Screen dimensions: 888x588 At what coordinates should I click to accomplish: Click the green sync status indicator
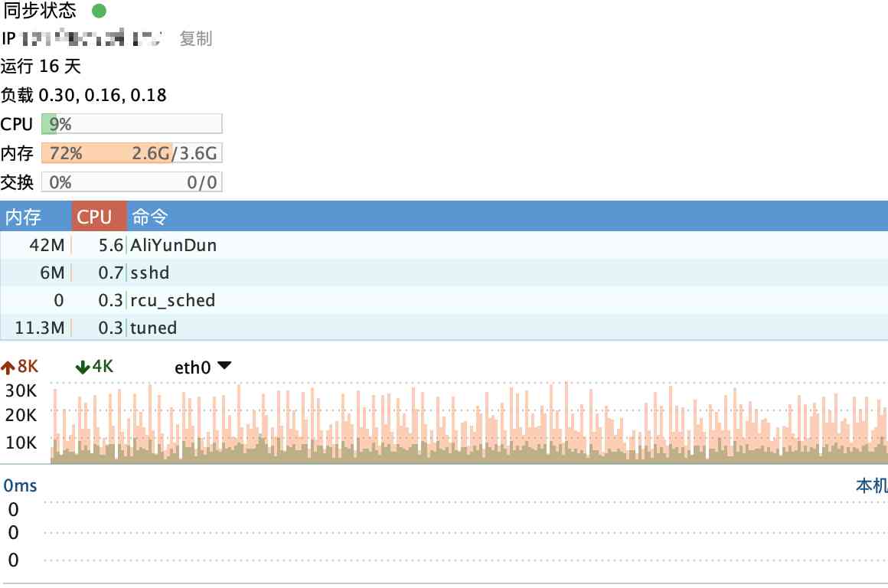pos(99,11)
